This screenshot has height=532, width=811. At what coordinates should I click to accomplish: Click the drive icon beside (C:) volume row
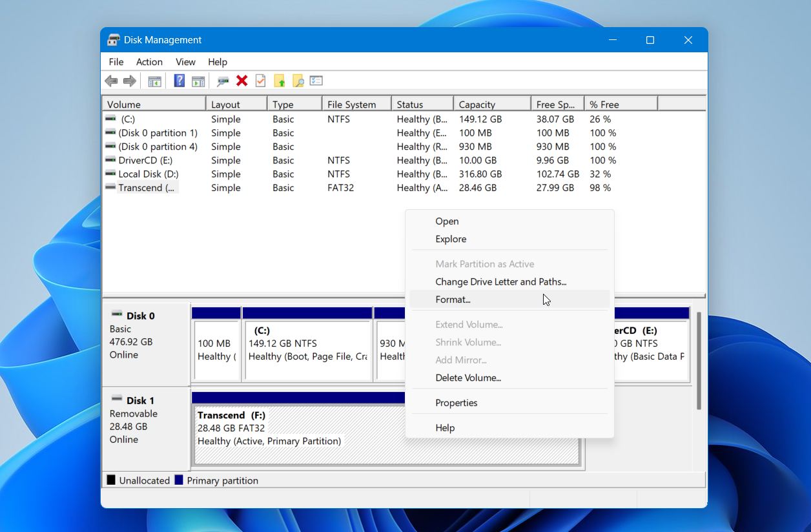tap(110, 119)
